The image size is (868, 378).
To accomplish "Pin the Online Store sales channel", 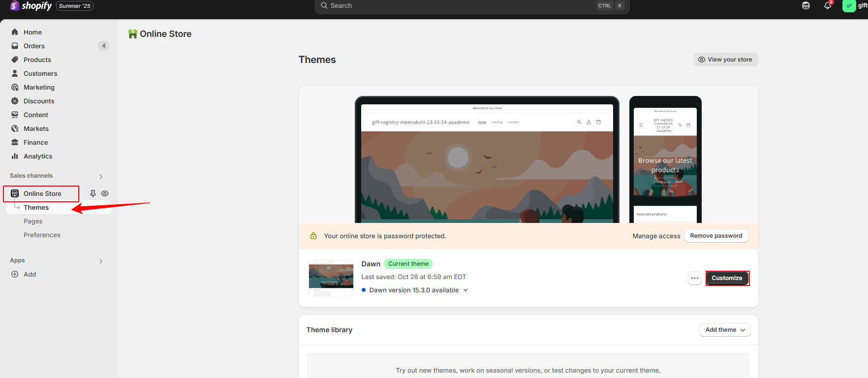I will point(93,193).
